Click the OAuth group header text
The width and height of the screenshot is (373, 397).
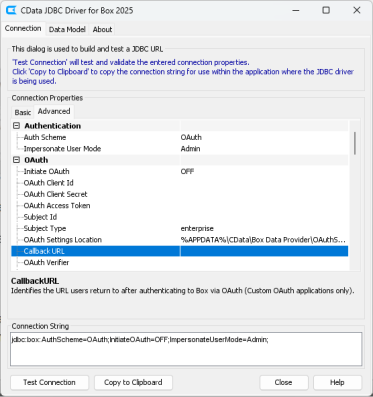click(x=36, y=160)
